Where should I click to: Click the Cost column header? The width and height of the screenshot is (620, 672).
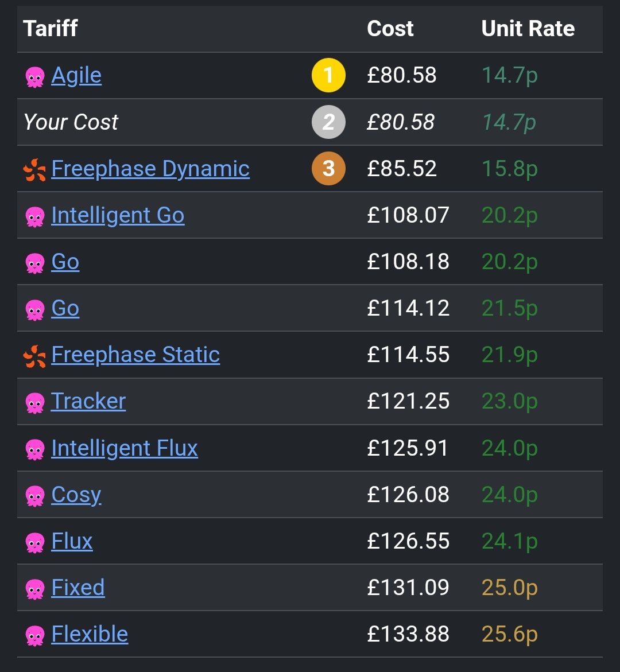pyautogui.click(x=390, y=29)
